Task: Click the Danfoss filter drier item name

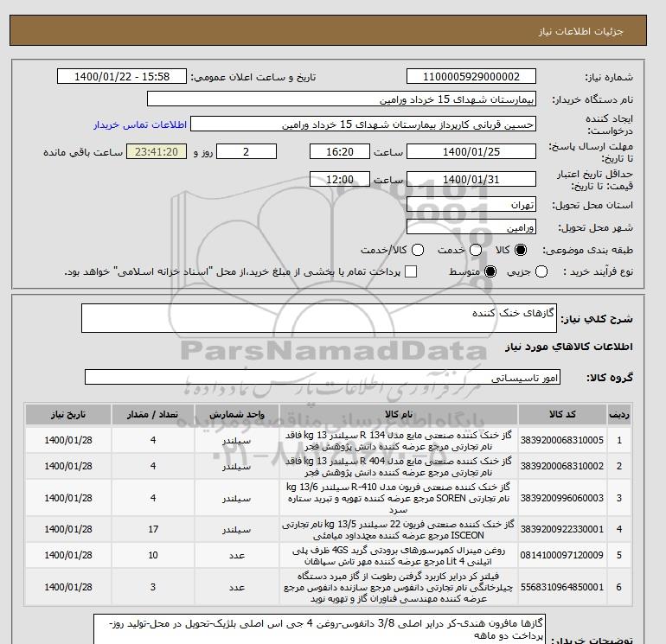Action: pyautogui.click(x=399, y=587)
